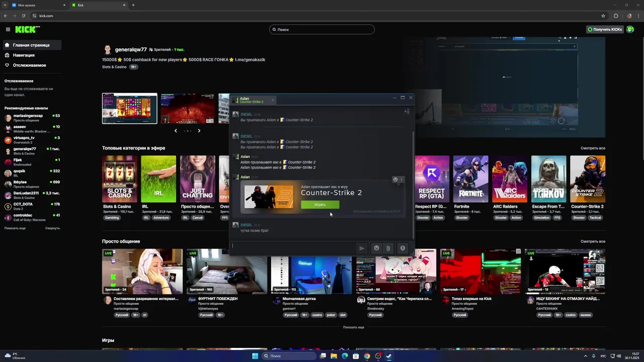Image resolution: width=644 pixels, height=362 pixels.
Task: Open ФУРТНИТ ПОБЕЖДЕН stream thumbnail
Action: 226,271
